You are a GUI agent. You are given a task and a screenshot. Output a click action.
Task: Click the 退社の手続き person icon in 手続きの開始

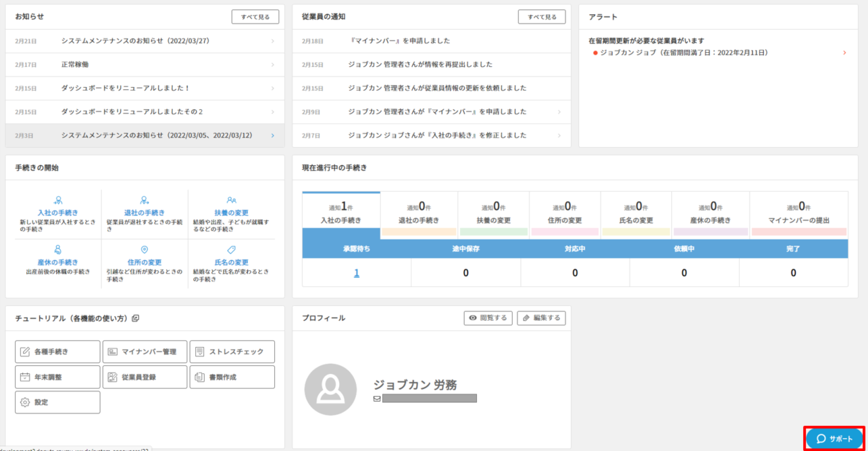pyautogui.click(x=145, y=200)
